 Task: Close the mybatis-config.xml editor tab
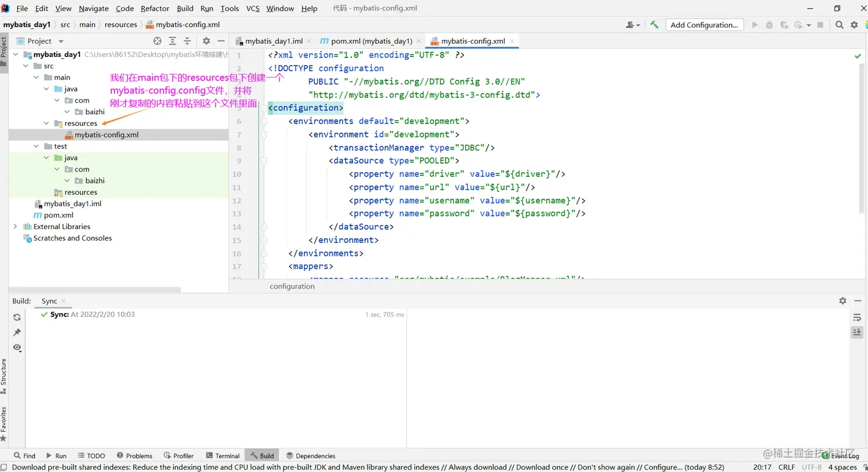(x=512, y=41)
